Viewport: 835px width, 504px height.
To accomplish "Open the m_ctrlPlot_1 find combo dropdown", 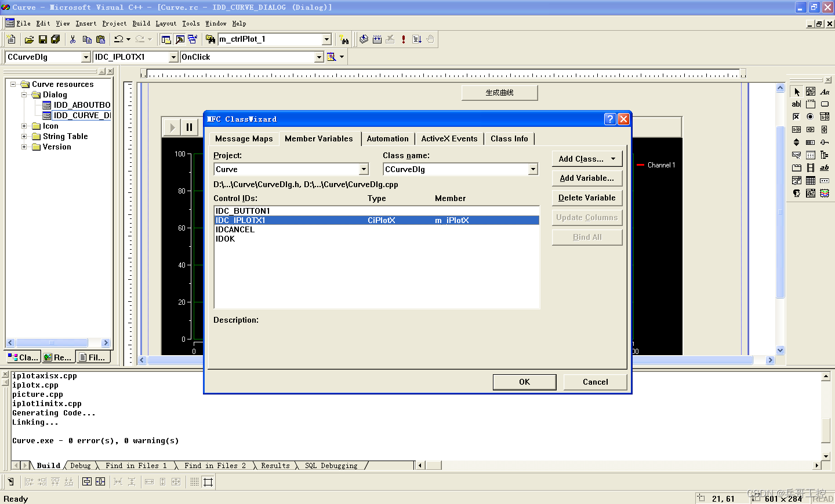I will [x=326, y=39].
